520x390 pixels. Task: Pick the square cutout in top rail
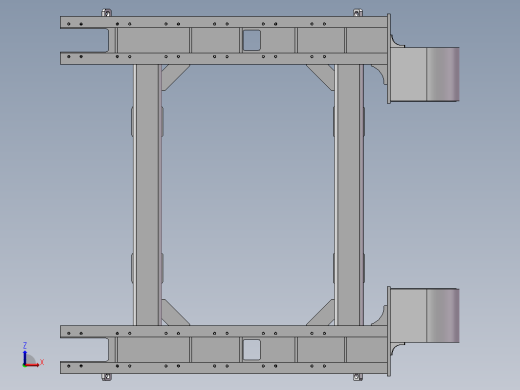[252, 40]
